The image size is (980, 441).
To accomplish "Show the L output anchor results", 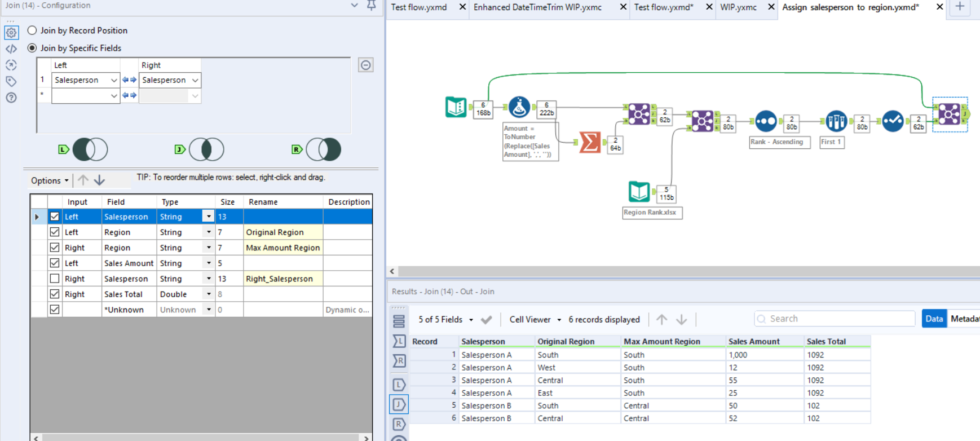I will 399,385.
